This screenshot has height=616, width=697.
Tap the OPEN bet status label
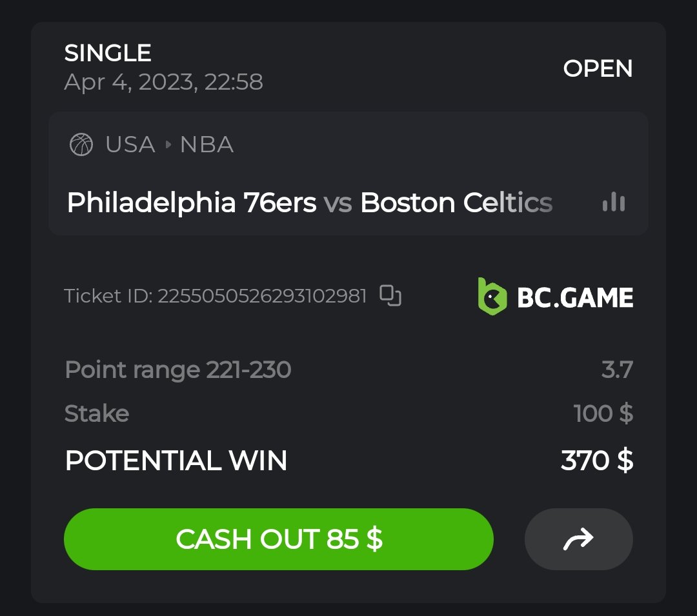pyautogui.click(x=598, y=68)
